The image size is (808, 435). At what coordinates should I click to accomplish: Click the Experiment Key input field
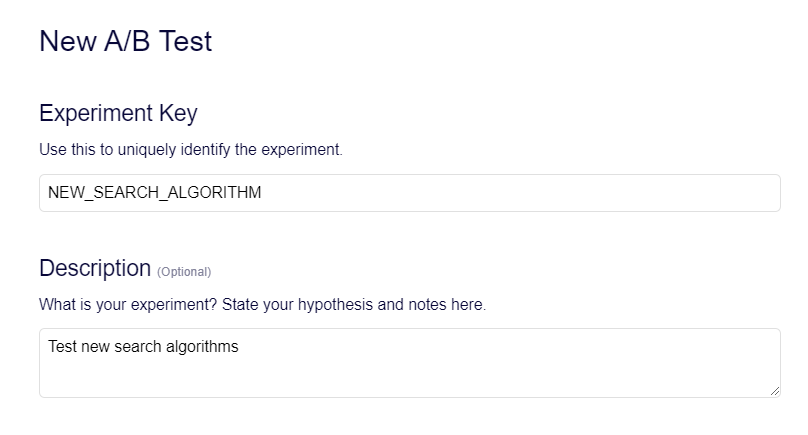click(409, 193)
